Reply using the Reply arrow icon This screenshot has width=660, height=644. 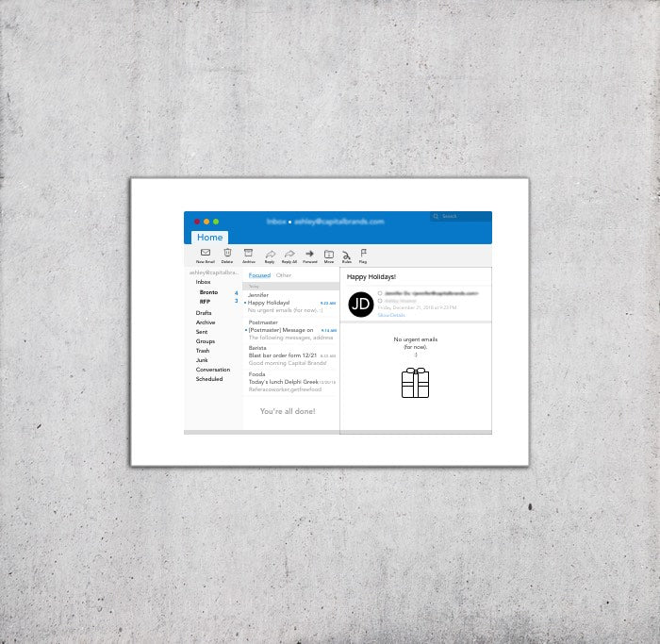[x=270, y=254]
